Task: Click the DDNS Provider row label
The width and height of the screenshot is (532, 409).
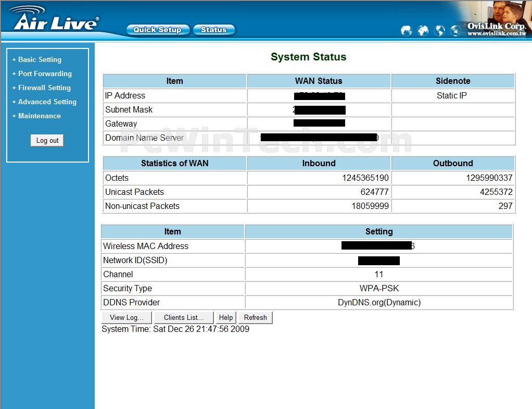Action: (x=132, y=302)
